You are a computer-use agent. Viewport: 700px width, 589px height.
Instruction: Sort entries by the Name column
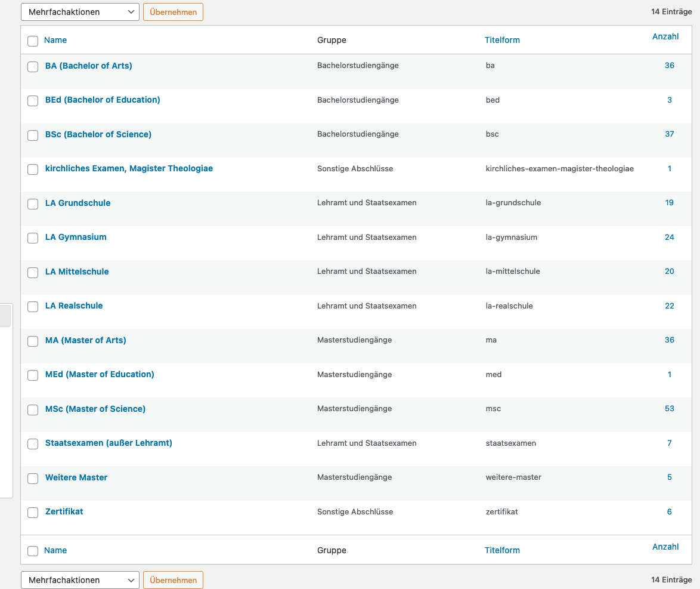pyautogui.click(x=55, y=40)
